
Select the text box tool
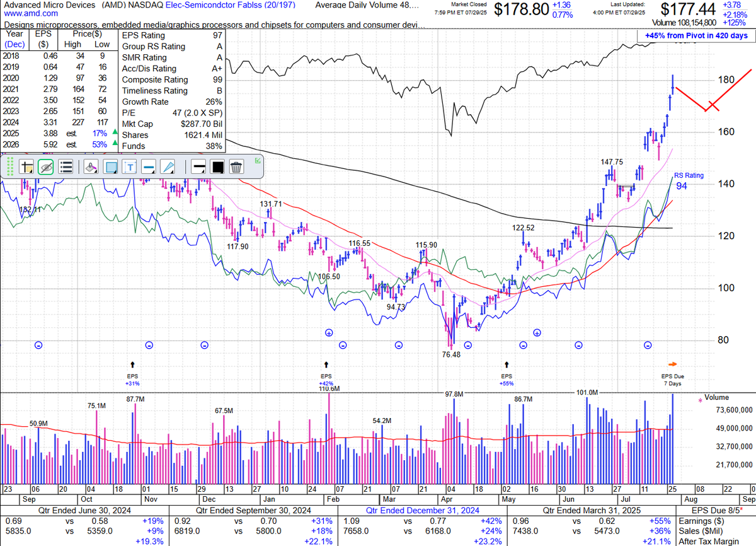[130, 167]
